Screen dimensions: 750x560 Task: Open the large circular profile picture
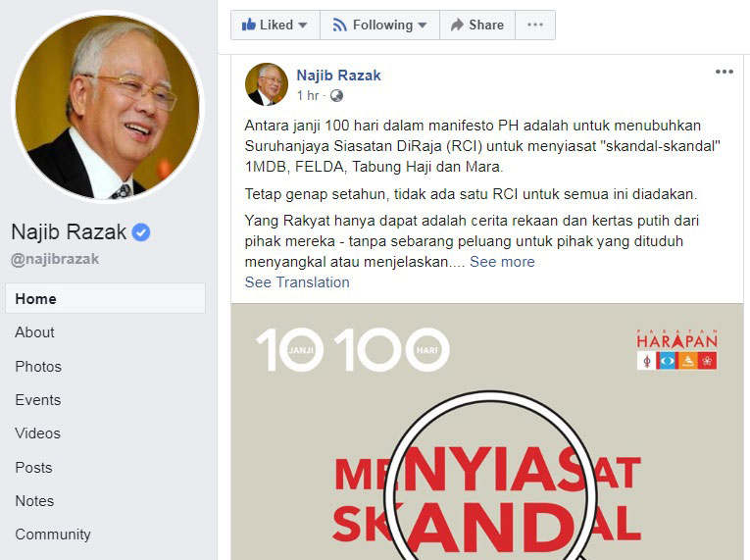(107, 107)
